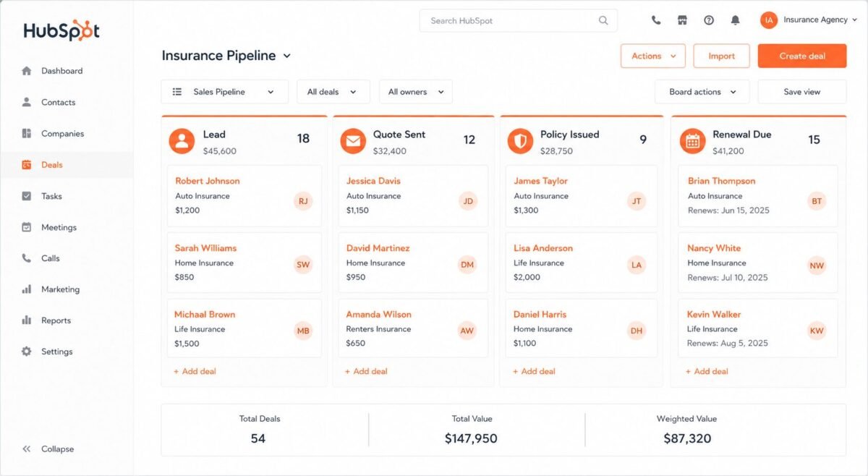Open the James Taylor deal
The width and height of the screenshot is (868, 476).
click(582, 195)
